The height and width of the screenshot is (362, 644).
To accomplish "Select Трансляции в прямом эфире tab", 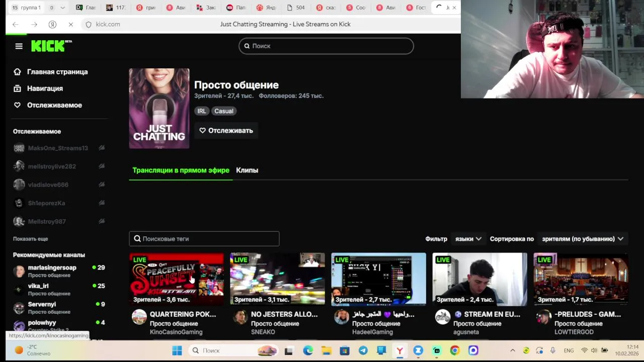I will pos(181,170).
